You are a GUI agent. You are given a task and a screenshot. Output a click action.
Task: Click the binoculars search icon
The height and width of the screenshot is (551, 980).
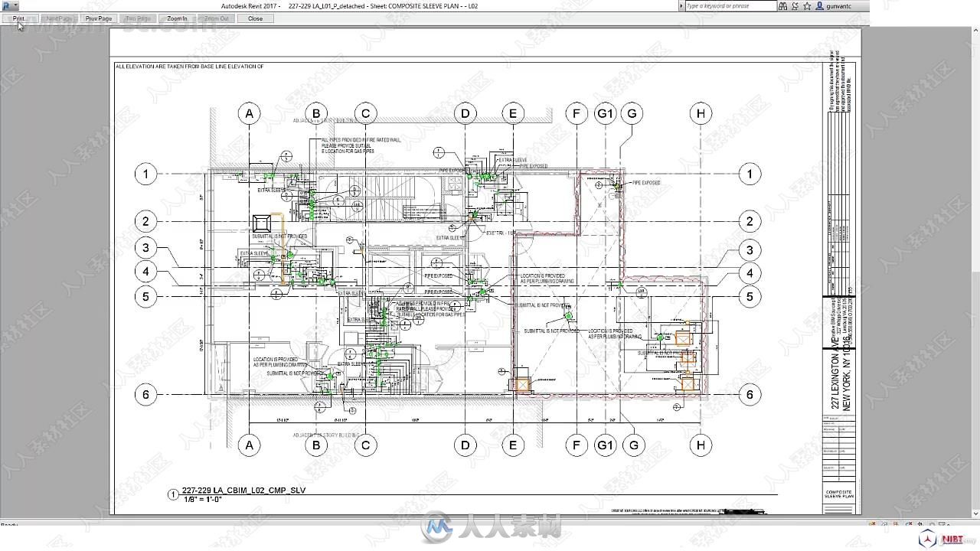[x=783, y=6]
